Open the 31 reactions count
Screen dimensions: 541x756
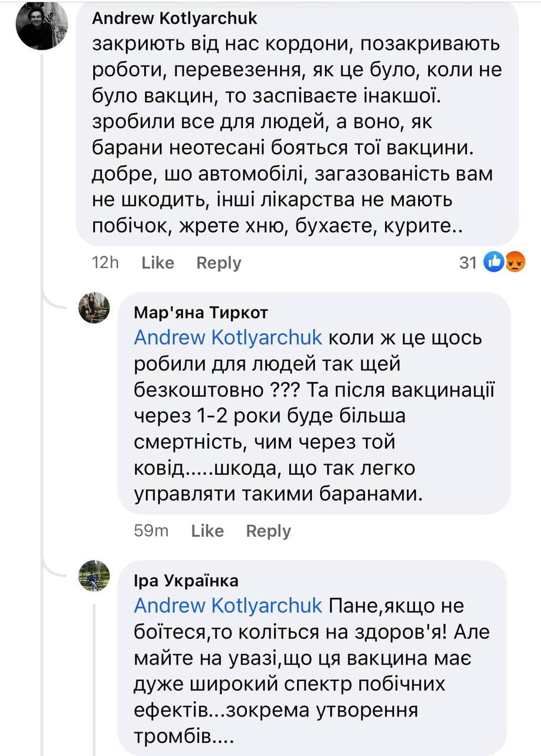468,263
